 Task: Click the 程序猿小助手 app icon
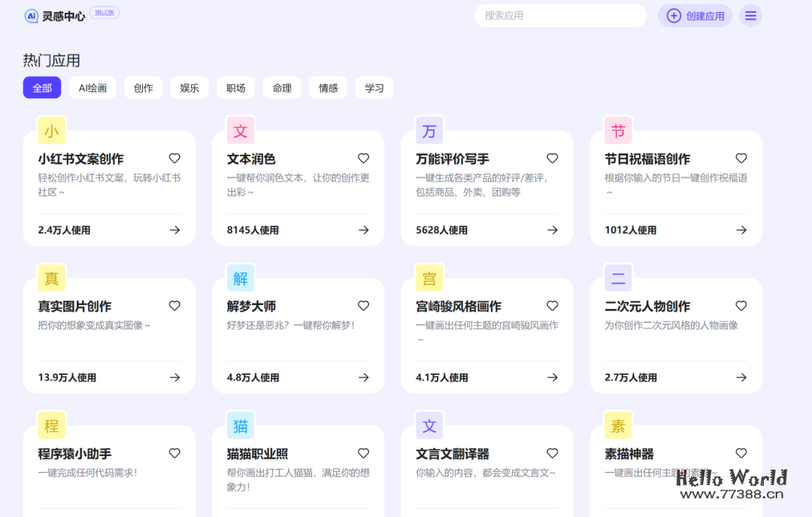[x=51, y=425]
